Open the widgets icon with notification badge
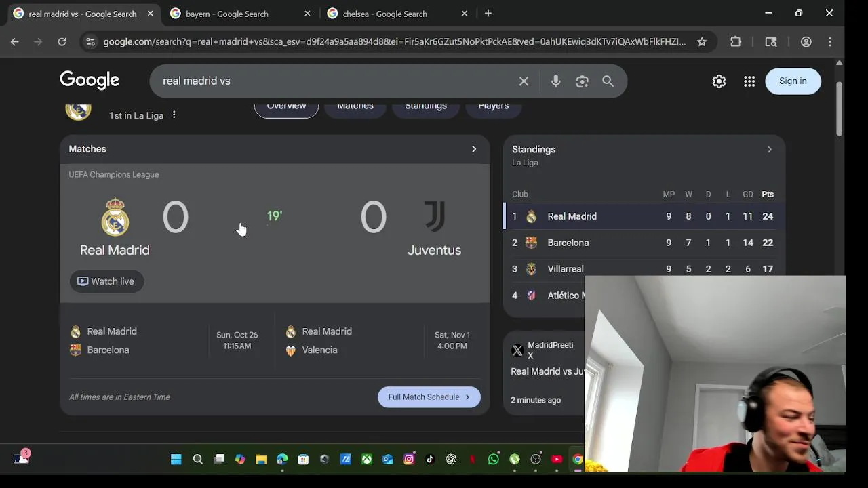This screenshot has height=488, width=868. pos(21,457)
